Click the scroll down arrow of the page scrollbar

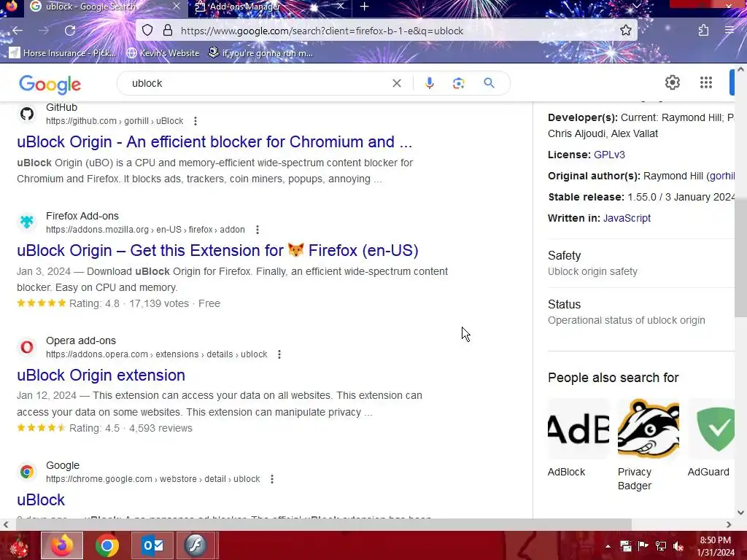741,513
